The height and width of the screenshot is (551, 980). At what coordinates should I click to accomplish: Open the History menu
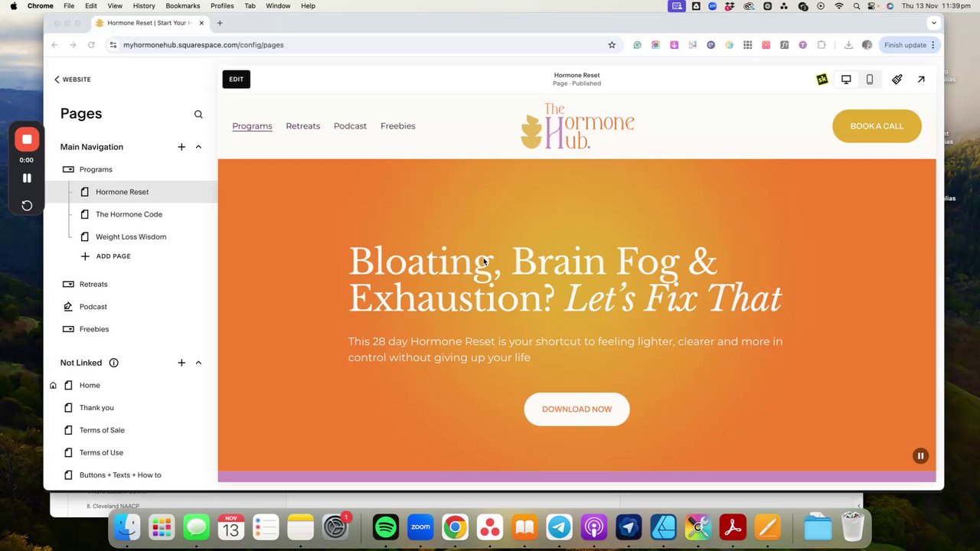pyautogui.click(x=144, y=6)
